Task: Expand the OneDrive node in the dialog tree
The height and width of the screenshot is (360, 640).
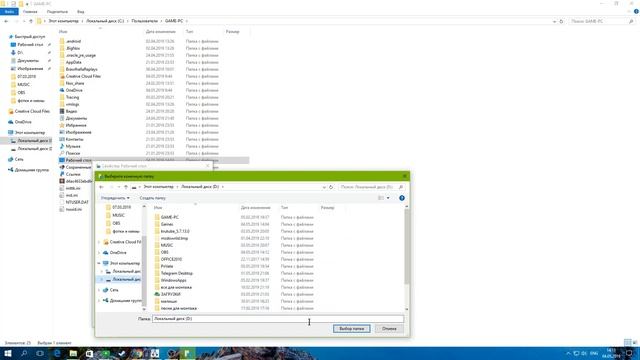Action: click(99, 253)
